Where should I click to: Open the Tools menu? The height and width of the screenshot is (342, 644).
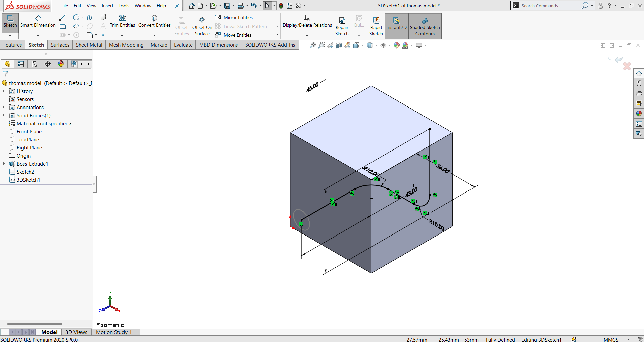click(x=124, y=6)
